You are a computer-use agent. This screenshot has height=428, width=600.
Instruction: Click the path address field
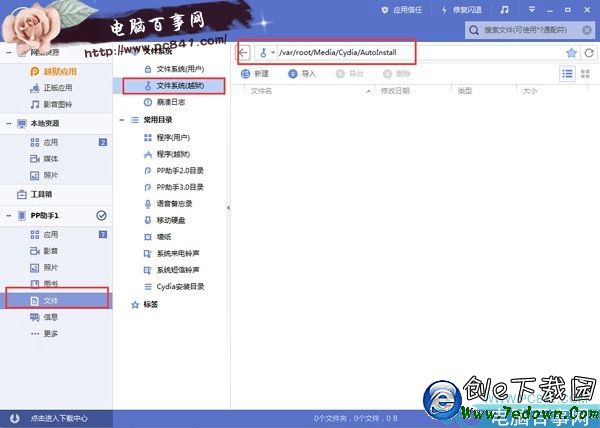pyautogui.click(x=419, y=53)
